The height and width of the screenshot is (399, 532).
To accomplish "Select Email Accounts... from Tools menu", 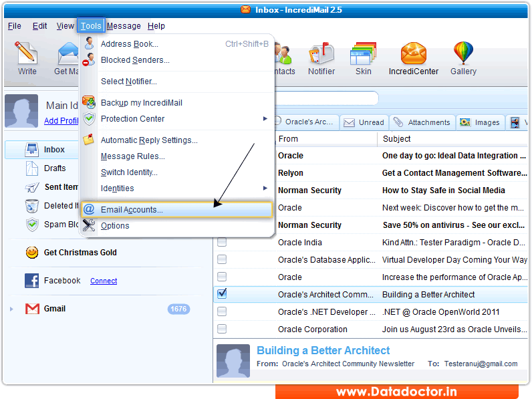I will [176, 209].
